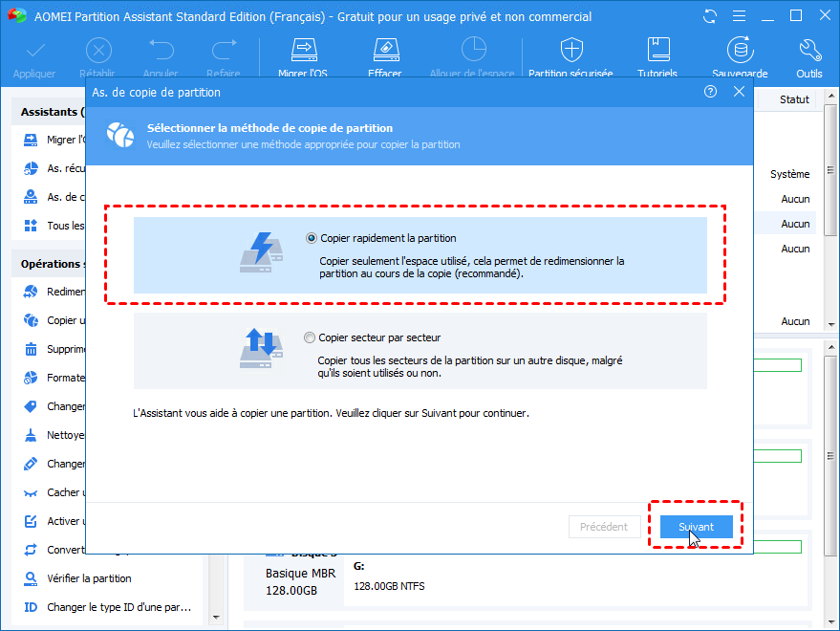Click the Appliquer checkmark toolbar icon
The width and height of the screenshot is (840, 631).
[x=35, y=51]
